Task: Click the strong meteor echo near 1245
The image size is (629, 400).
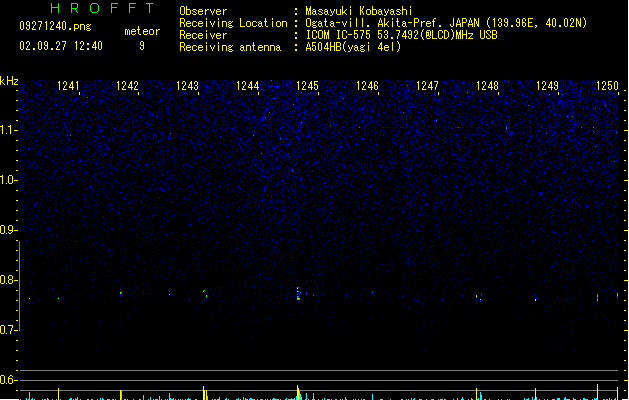Action: coord(298,294)
